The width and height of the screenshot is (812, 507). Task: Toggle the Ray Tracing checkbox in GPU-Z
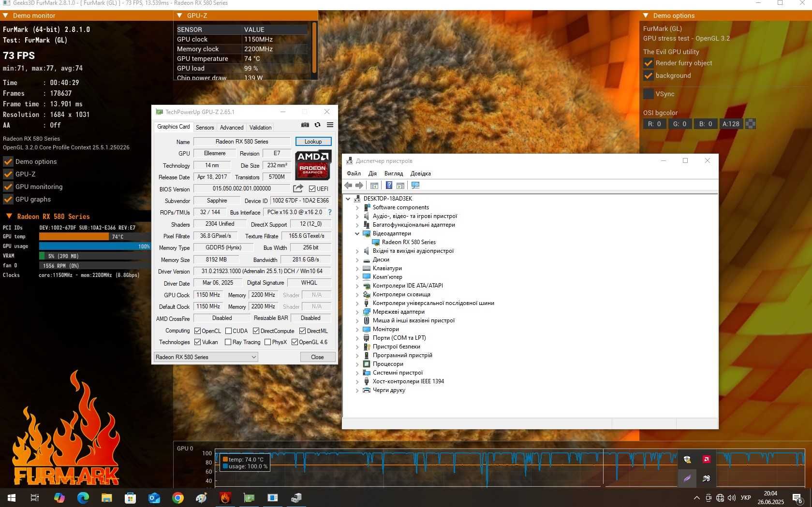(228, 342)
